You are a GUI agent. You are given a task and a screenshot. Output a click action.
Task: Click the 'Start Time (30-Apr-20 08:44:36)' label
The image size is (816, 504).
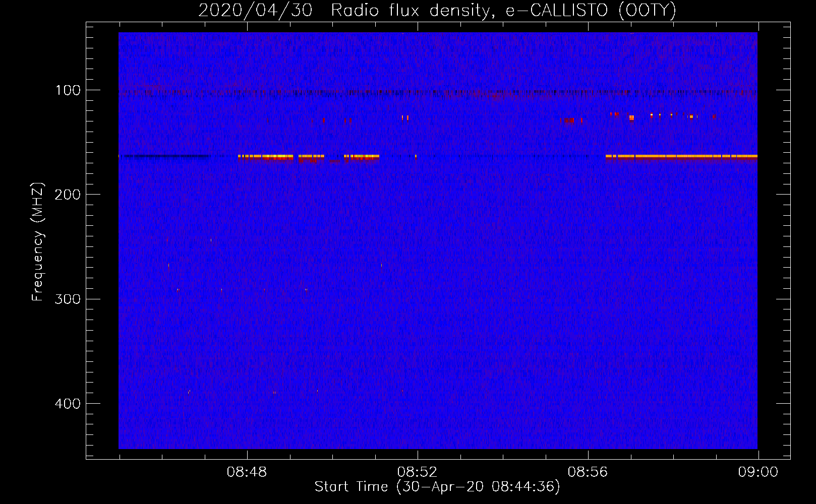437,487
